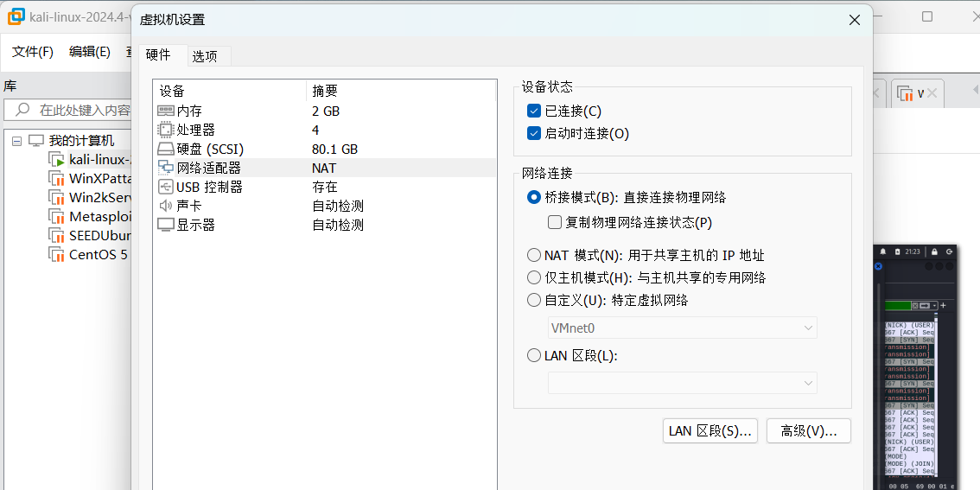Screen dimensions: 980x490
Task: Select kali-linux in the library tree
Action: coord(100,159)
